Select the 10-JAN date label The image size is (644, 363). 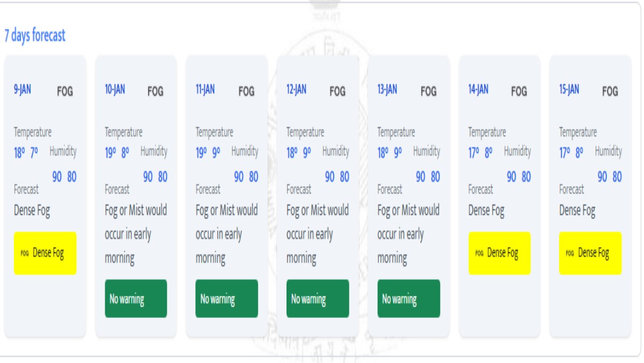coord(115,90)
